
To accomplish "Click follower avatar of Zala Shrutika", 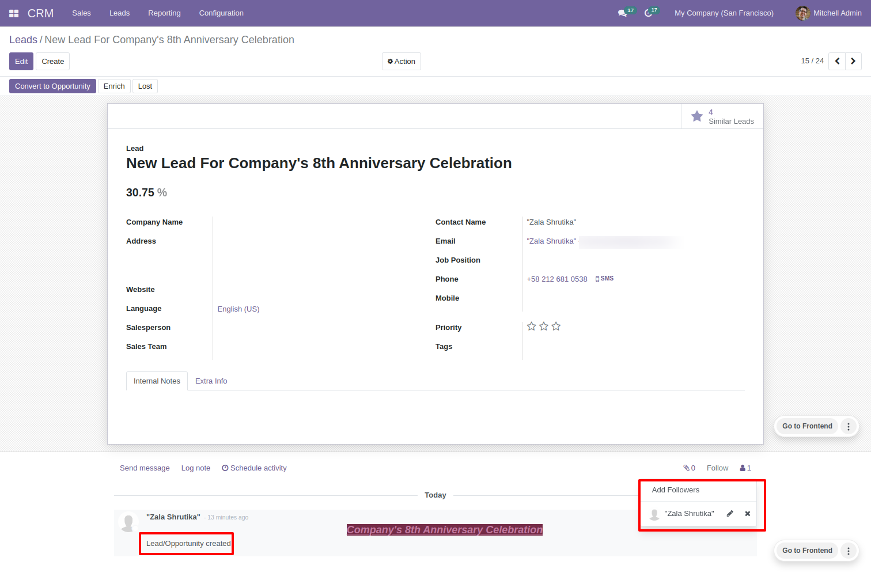I will (654, 514).
